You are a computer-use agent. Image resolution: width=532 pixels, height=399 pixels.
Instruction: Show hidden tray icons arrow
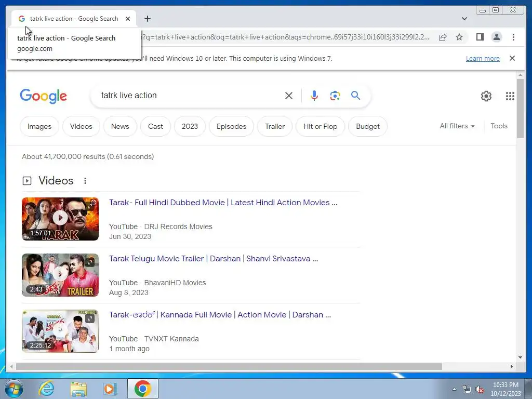pyautogui.click(x=454, y=390)
